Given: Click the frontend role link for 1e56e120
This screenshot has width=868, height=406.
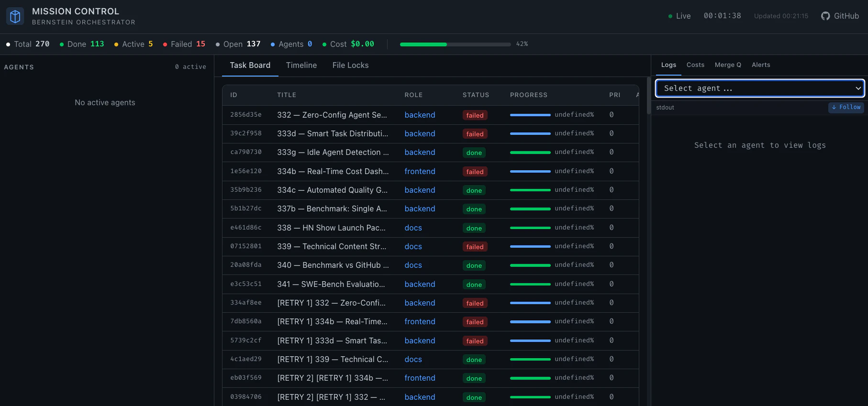Looking at the screenshot, I should point(420,171).
